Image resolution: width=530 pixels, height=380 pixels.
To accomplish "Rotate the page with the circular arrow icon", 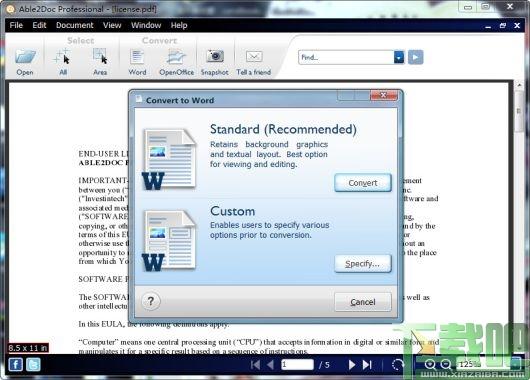I will [398, 365].
